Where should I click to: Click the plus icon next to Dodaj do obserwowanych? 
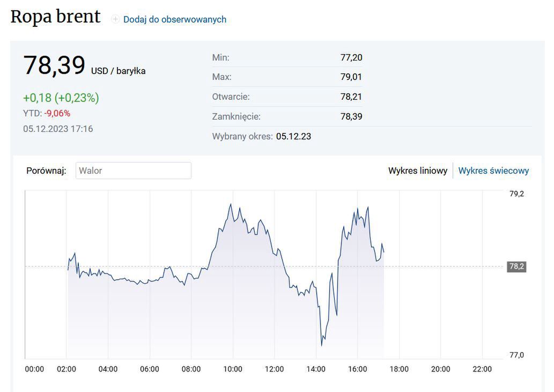tap(115, 19)
